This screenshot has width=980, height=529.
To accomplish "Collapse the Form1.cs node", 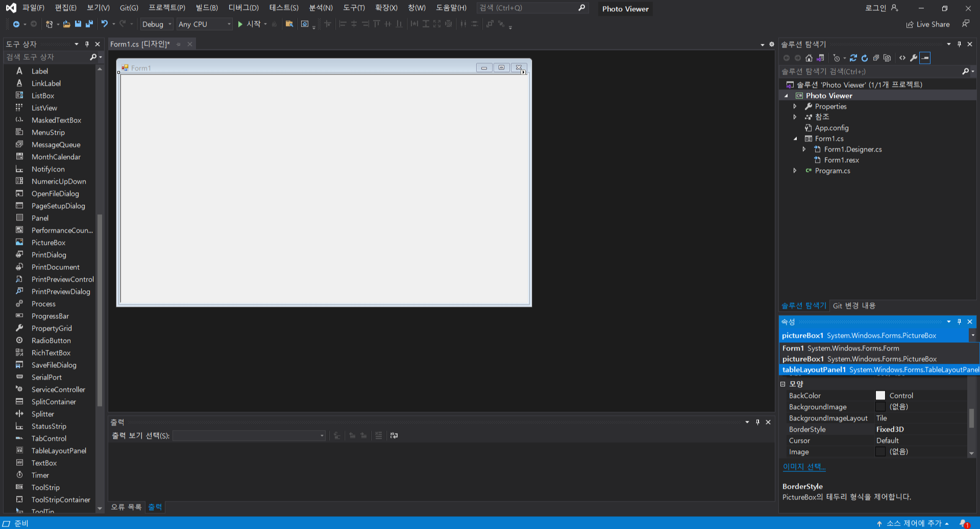I will coord(795,139).
